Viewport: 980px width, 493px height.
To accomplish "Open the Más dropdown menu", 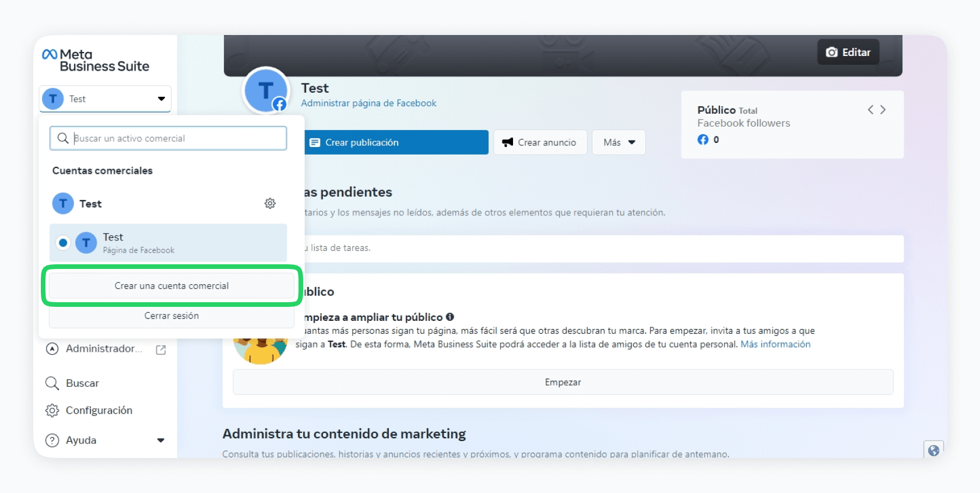I will coord(619,142).
